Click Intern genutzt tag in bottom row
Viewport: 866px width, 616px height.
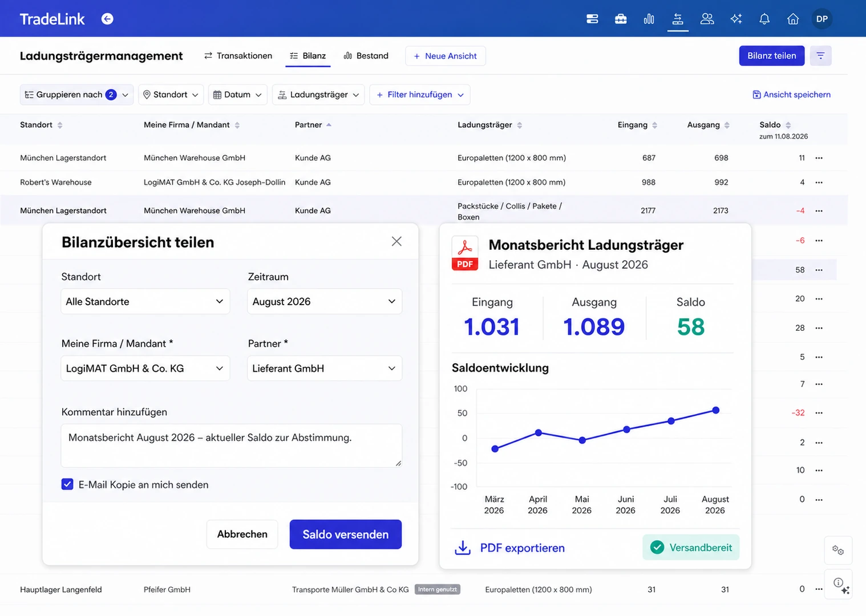click(x=438, y=589)
